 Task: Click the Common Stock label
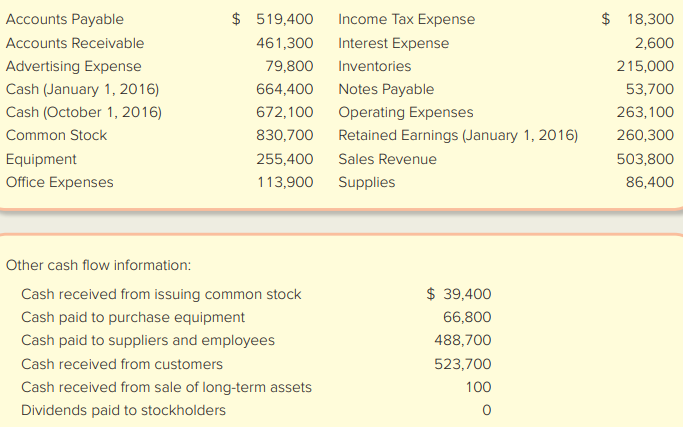pyautogui.click(x=56, y=135)
